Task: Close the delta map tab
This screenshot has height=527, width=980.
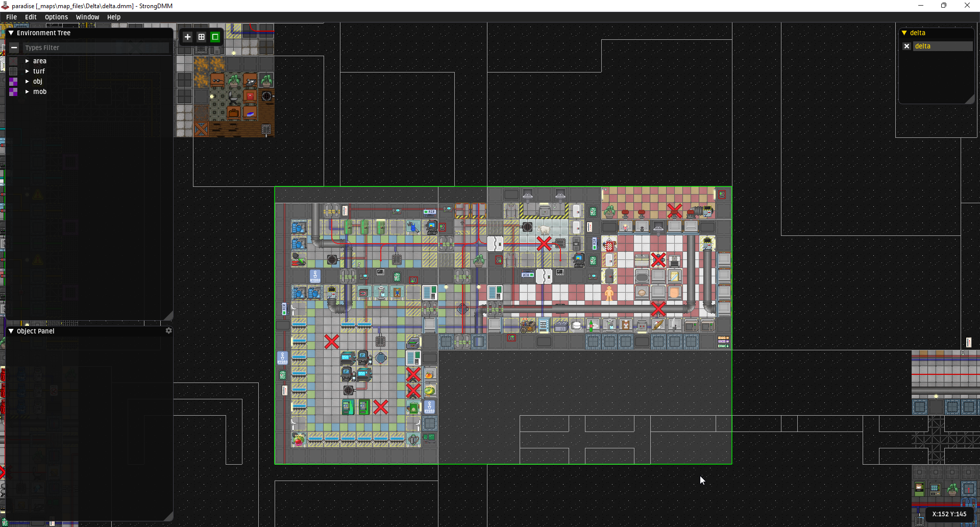Action: [x=906, y=46]
